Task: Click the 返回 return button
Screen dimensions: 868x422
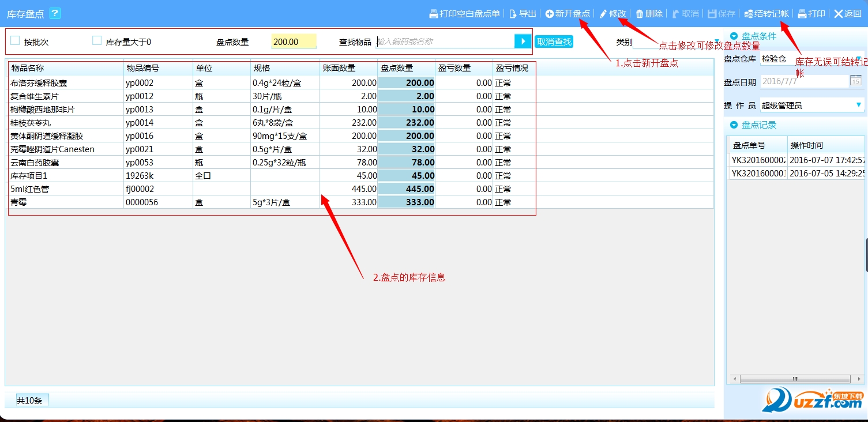Action: (848, 13)
